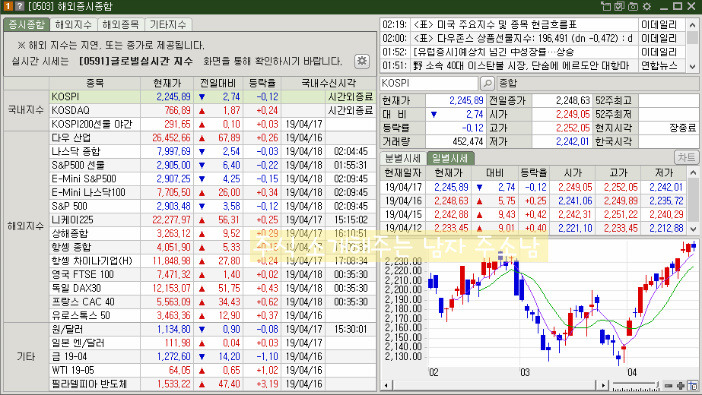Click the detach window icon in title bar

pos(606,6)
